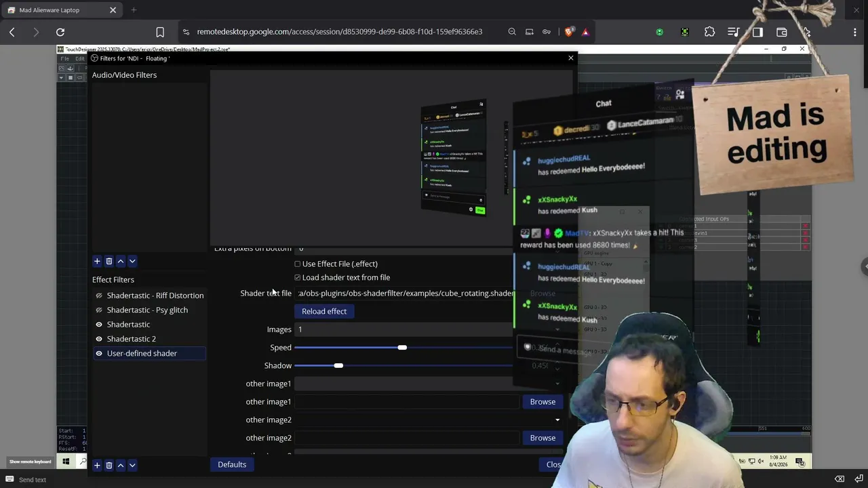Move selected effect filter down
This screenshot has height=488, width=868.
click(x=132, y=465)
